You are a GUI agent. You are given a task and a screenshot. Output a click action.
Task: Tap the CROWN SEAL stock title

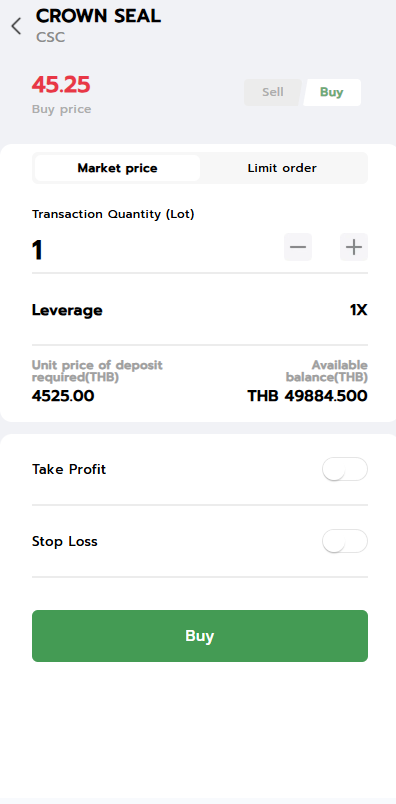(x=98, y=16)
